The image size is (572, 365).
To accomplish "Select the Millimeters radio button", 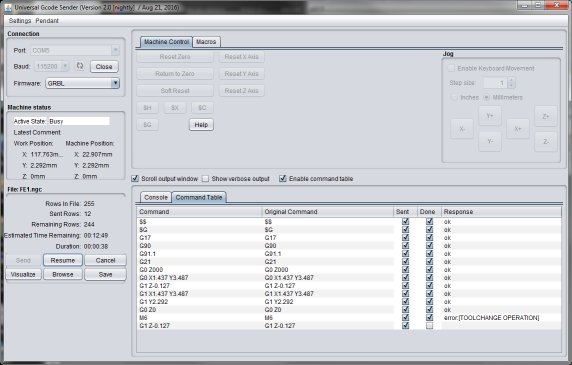I will click(x=486, y=97).
